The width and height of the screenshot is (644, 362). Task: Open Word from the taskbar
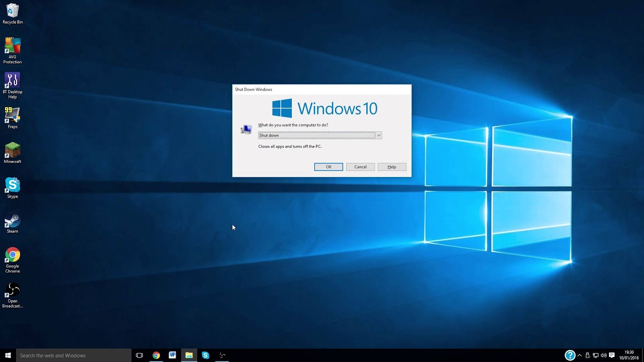[x=173, y=355]
